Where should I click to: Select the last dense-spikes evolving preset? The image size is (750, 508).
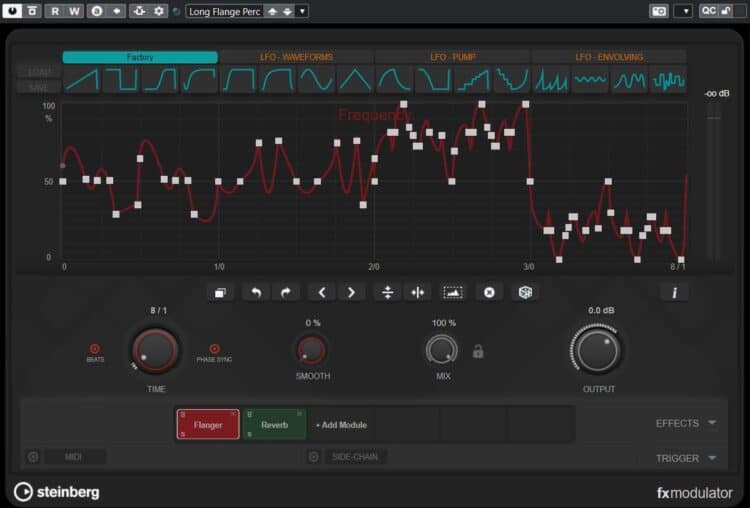[668, 79]
